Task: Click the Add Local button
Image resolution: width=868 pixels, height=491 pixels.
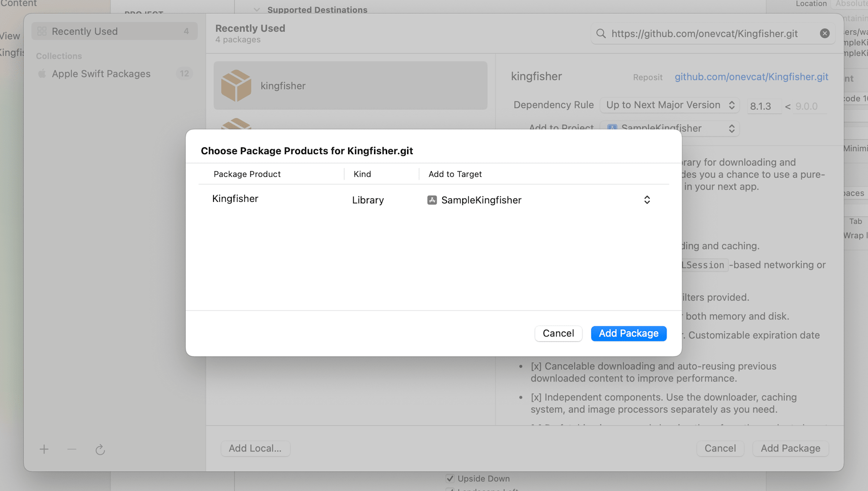Action: pos(255,448)
